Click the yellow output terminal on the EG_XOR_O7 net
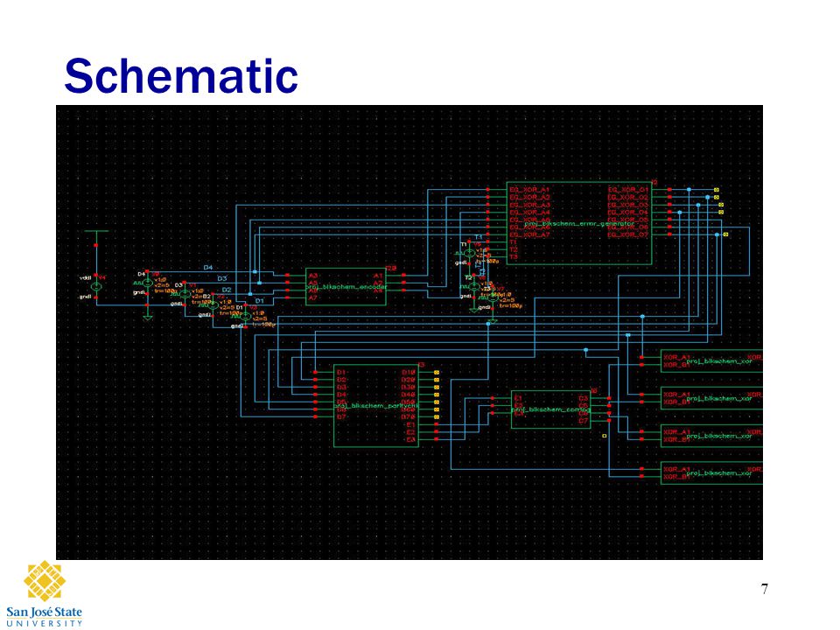Viewport: 840px width, 630px height. click(x=726, y=234)
